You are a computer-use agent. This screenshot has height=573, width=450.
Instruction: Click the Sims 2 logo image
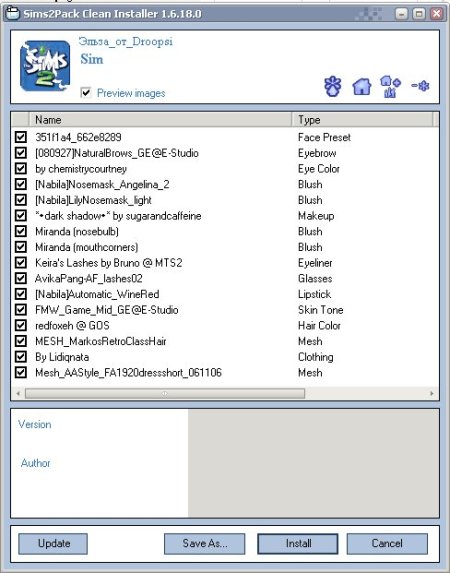[x=45, y=66]
